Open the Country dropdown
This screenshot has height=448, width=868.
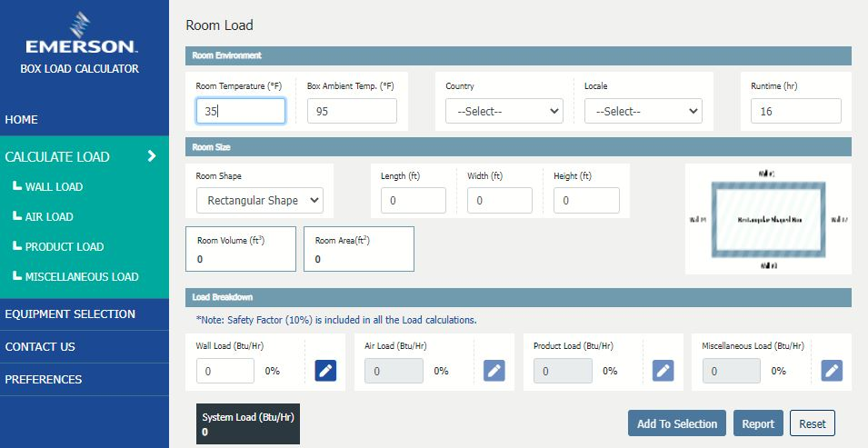pyautogui.click(x=504, y=111)
